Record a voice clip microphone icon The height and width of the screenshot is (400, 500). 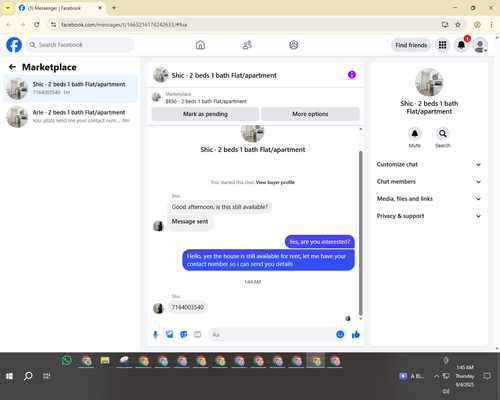pos(155,334)
